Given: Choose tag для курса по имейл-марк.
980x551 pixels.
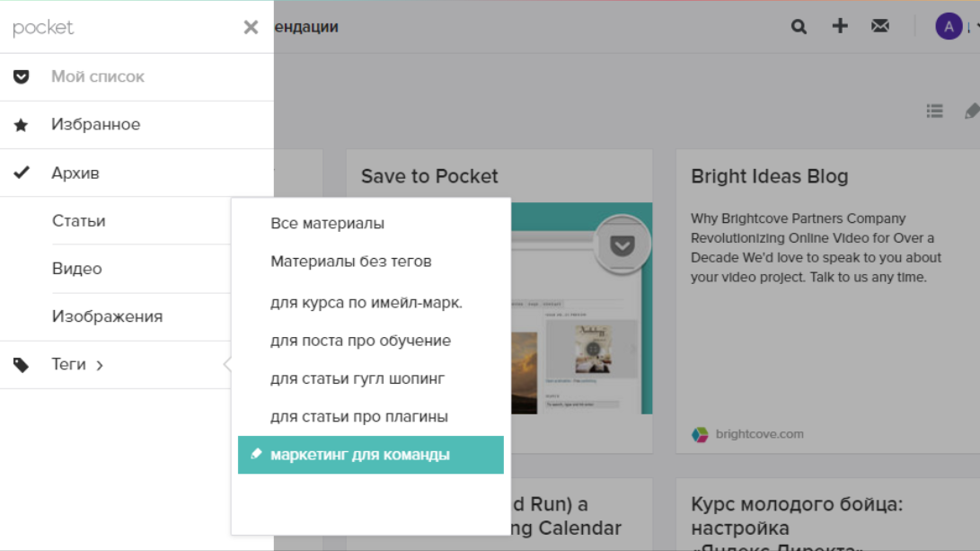Looking at the screenshot, I should pyautogui.click(x=366, y=303).
